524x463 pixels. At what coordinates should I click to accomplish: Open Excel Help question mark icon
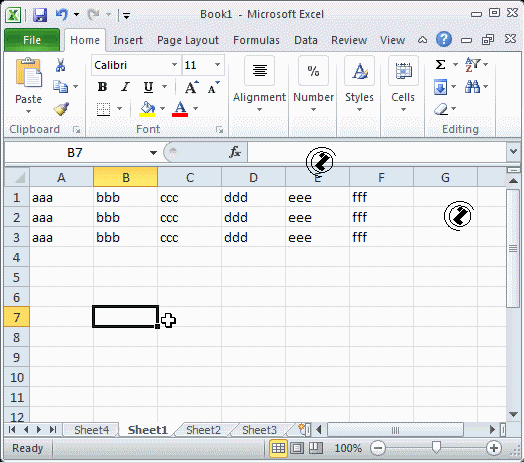click(x=444, y=39)
